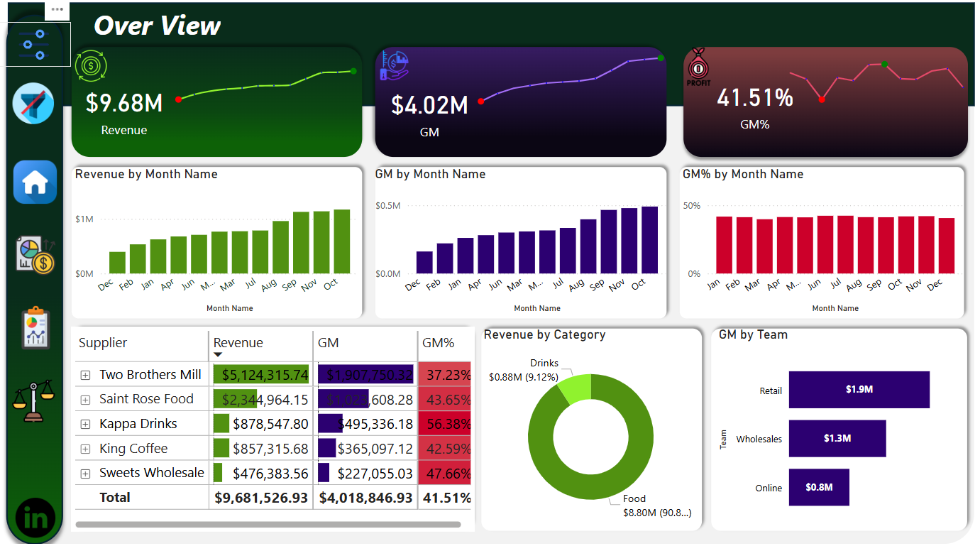Image resolution: width=980 pixels, height=546 pixels.
Task: Expand the Saint Rose Food row
Action: [85, 400]
